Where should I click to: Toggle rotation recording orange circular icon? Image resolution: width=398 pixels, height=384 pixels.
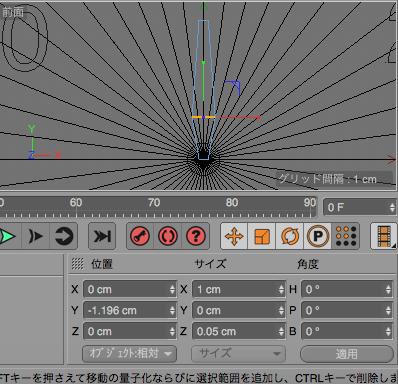coord(290,236)
